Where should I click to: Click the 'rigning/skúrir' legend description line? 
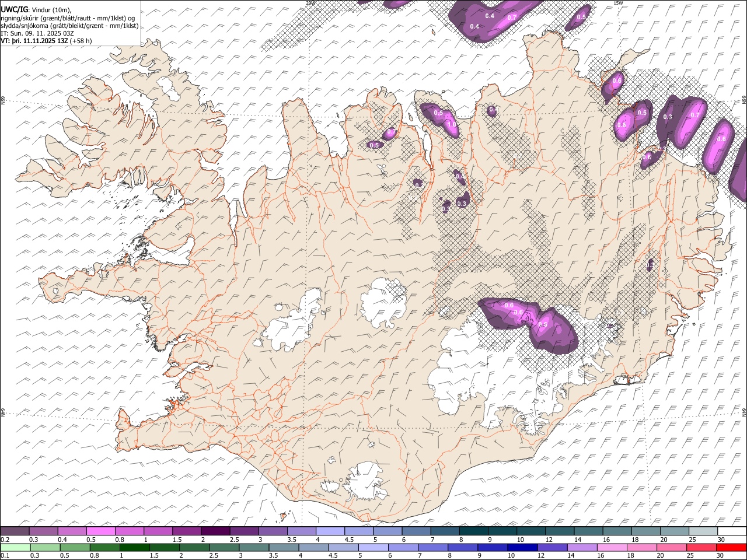click(x=68, y=18)
